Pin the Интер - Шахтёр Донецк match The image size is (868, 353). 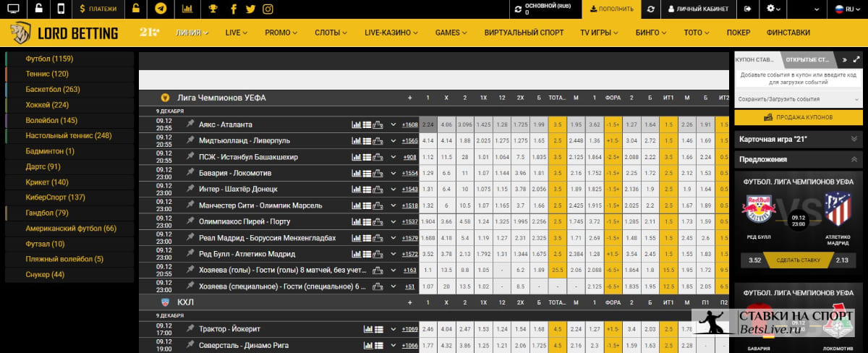pos(190,189)
